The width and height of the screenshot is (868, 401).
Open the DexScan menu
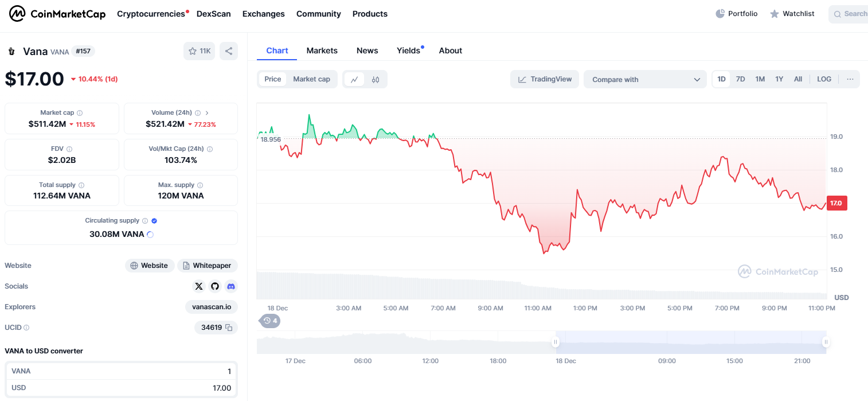pyautogui.click(x=213, y=14)
